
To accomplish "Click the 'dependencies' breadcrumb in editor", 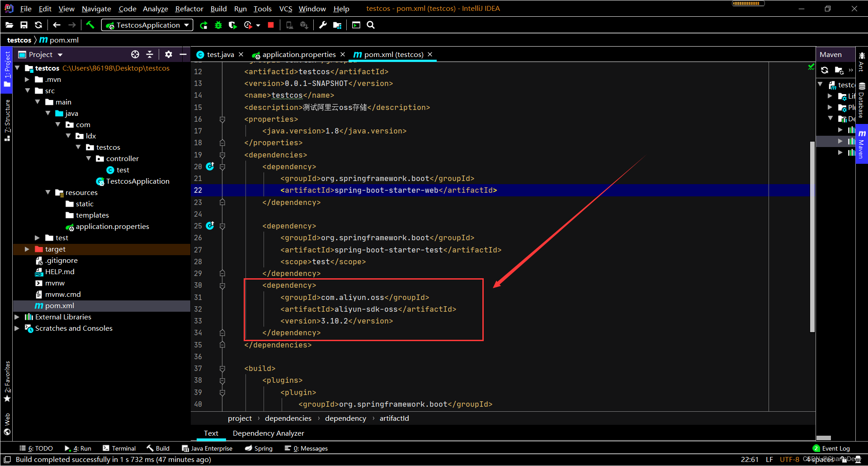I will [x=288, y=418].
